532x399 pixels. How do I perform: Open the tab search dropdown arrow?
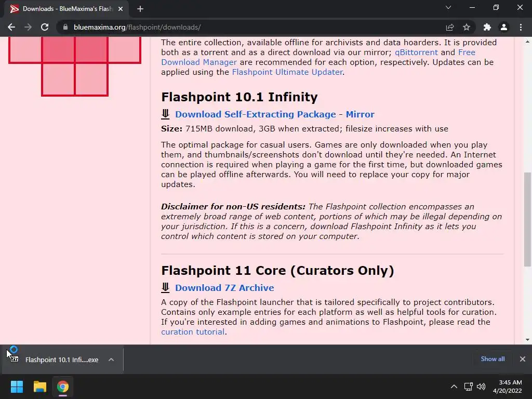448,7
